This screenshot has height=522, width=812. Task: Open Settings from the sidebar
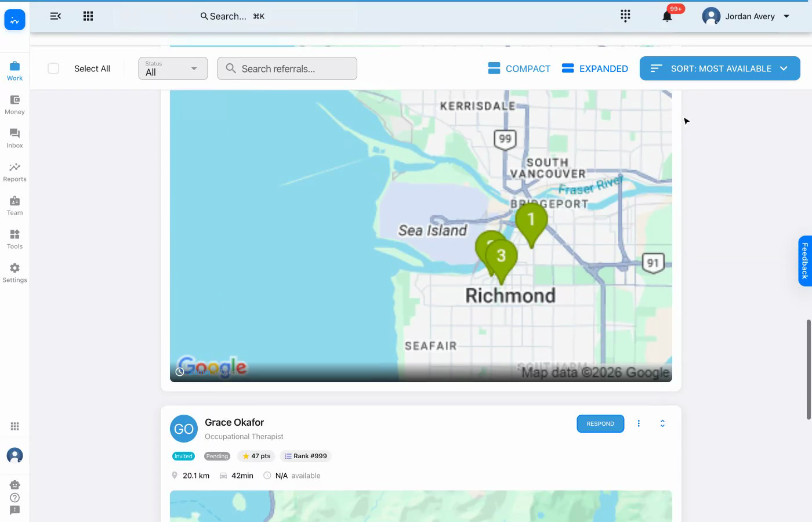14,273
